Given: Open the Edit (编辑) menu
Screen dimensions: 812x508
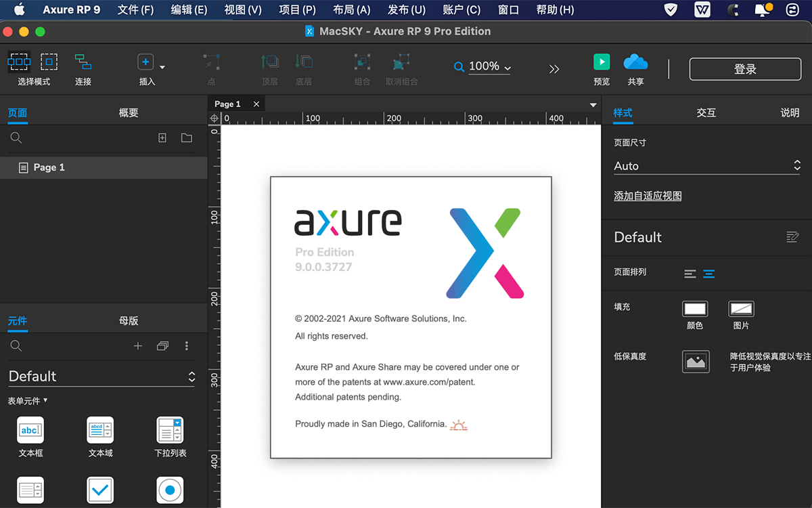Looking at the screenshot, I should [189, 9].
